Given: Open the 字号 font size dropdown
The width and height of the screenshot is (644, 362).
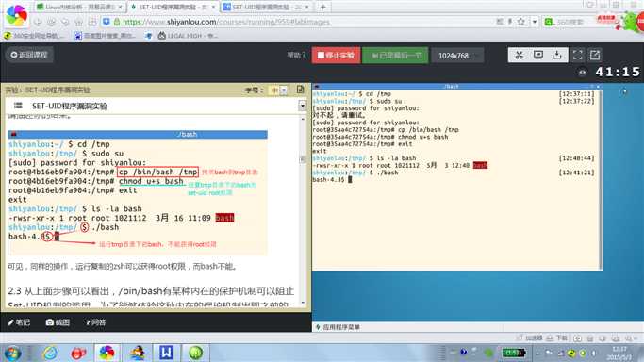Looking at the screenshot, I should [278, 90].
